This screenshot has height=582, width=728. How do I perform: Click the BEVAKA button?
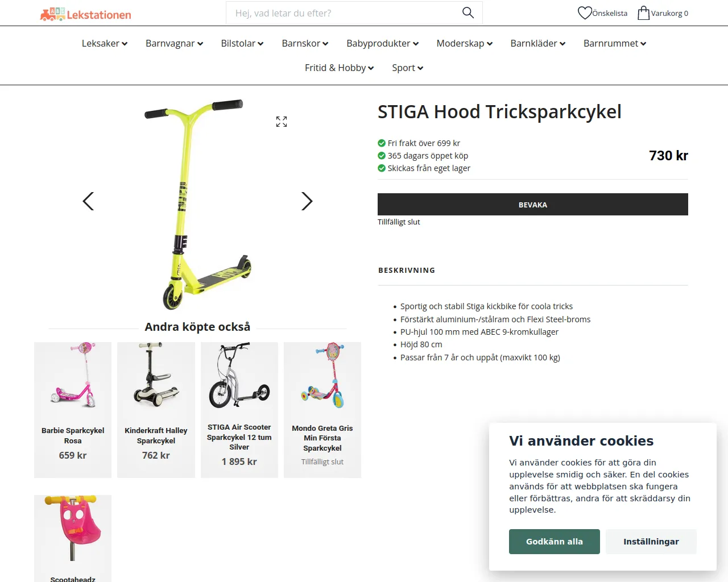click(x=533, y=205)
